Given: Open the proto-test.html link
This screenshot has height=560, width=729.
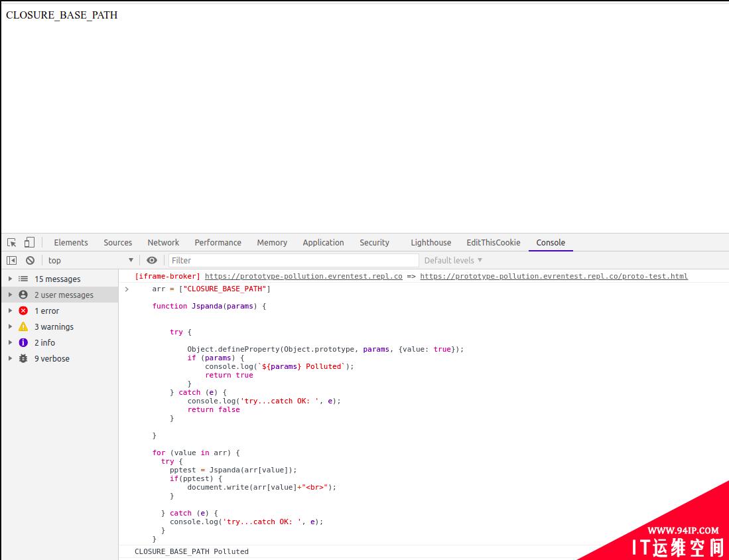Looking at the screenshot, I should [554, 276].
